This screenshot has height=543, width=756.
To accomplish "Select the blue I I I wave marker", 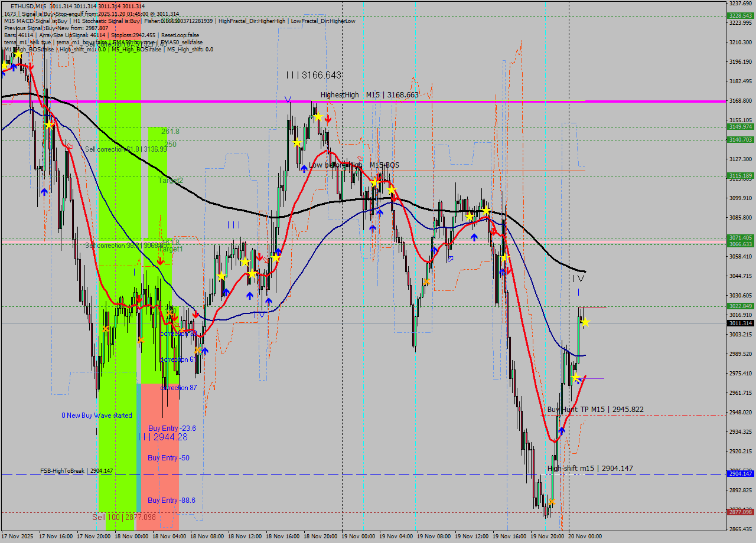I will tap(234, 225).
